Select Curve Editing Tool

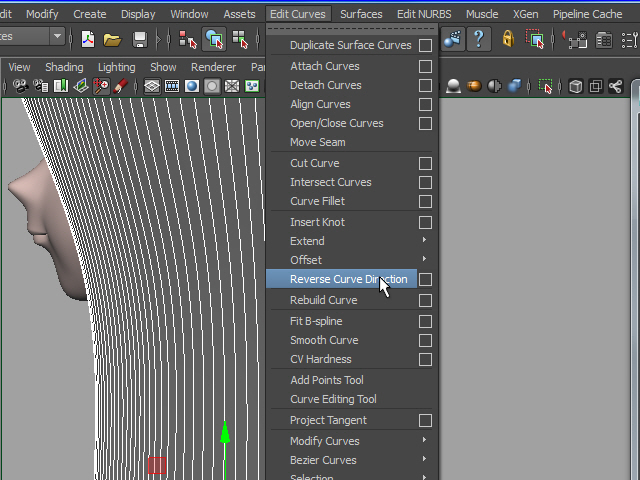333,399
